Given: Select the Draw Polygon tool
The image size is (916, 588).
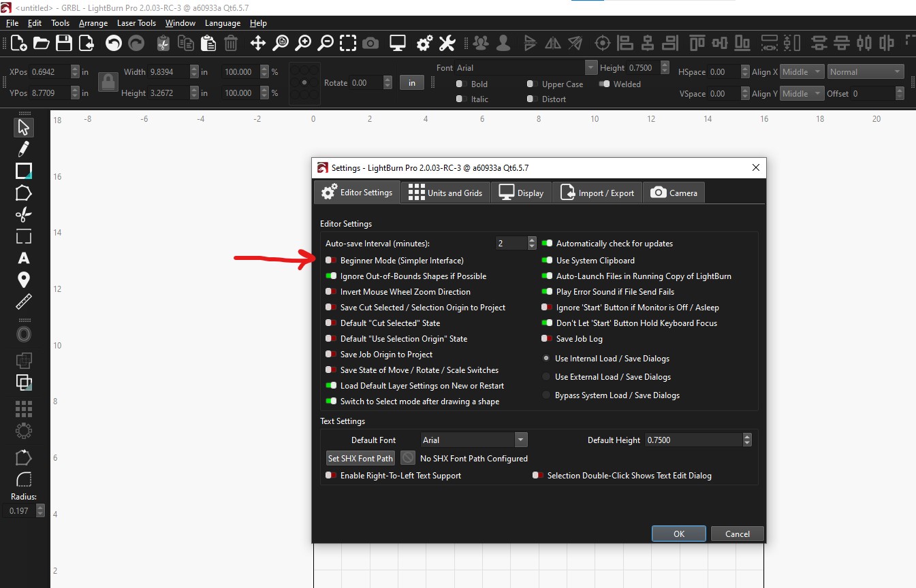Looking at the screenshot, I should pyautogui.click(x=24, y=193).
